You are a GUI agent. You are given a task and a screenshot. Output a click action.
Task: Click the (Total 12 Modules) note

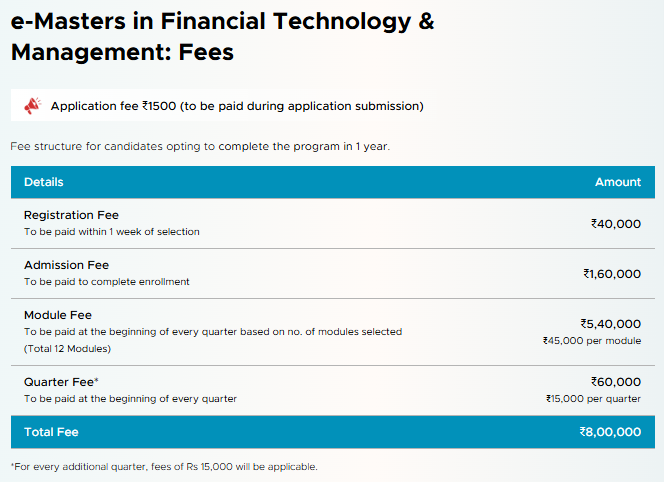coord(67,349)
